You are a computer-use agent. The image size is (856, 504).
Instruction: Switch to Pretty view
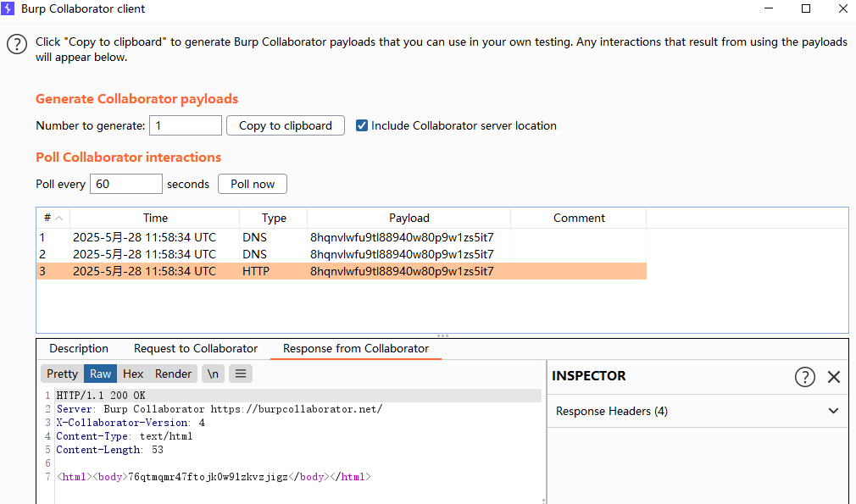click(x=62, y=374)
